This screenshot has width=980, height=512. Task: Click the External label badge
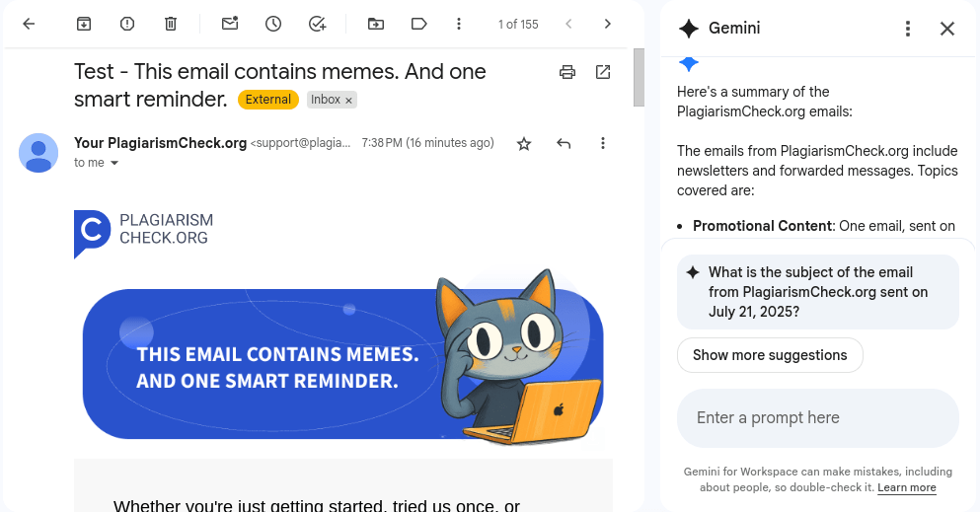point(268,100)
